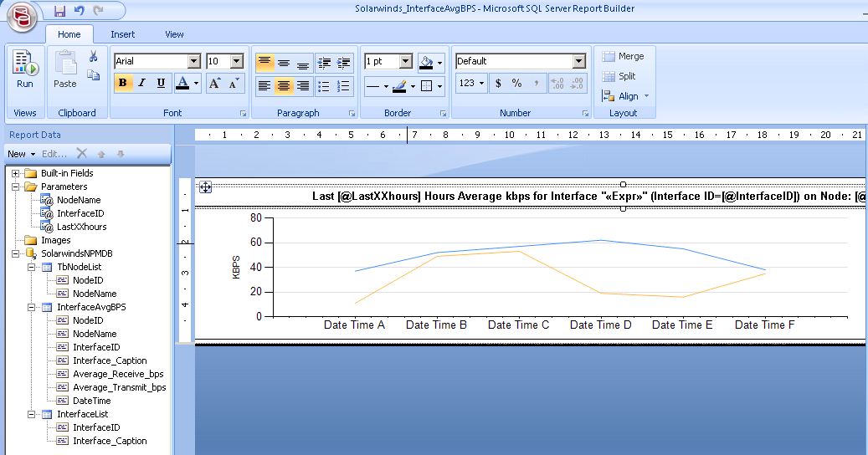Choose border color with pen icon
868x455 pixels.
(399, 85)
